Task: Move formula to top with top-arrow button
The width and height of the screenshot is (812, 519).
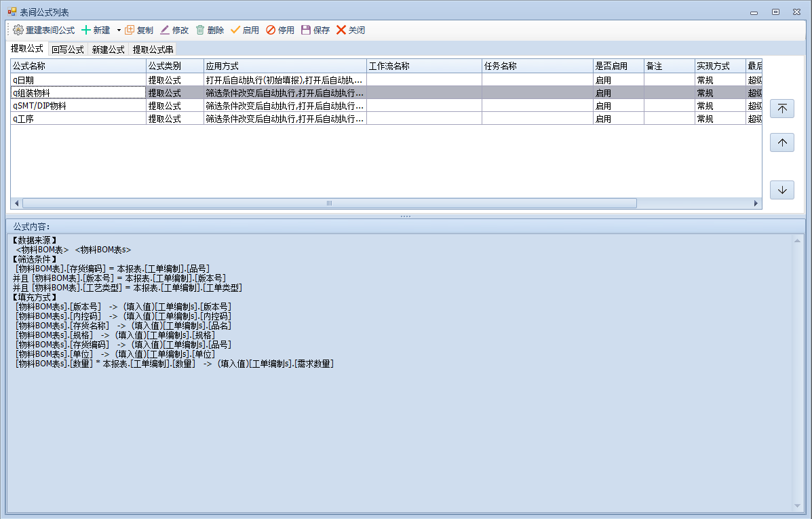Action: tap(782, 109)
